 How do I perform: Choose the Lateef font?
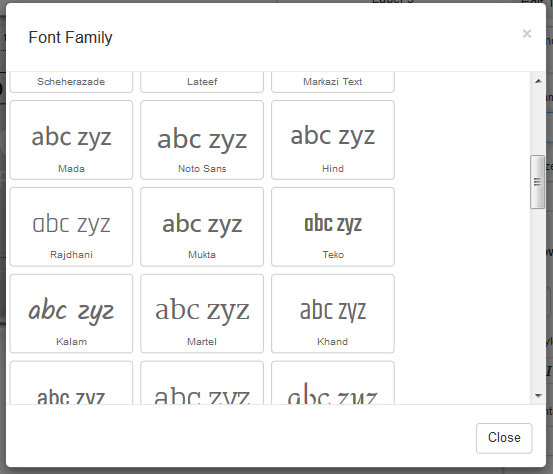point(202,82)
